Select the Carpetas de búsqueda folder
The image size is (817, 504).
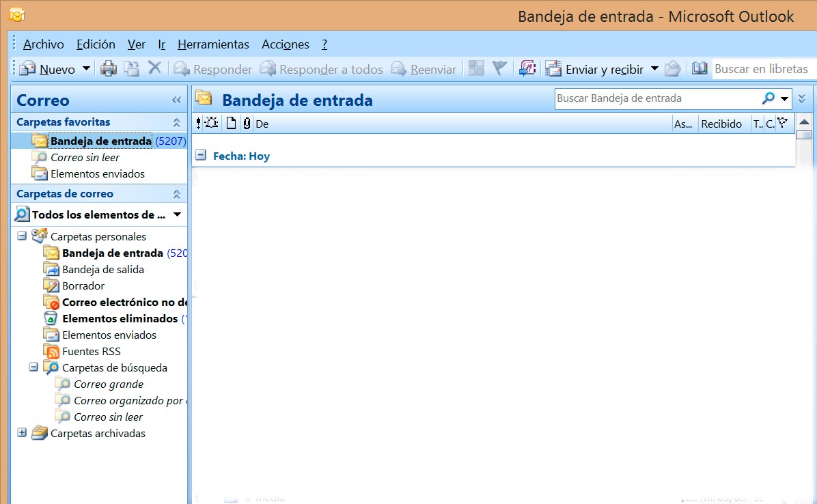point(115,368)
